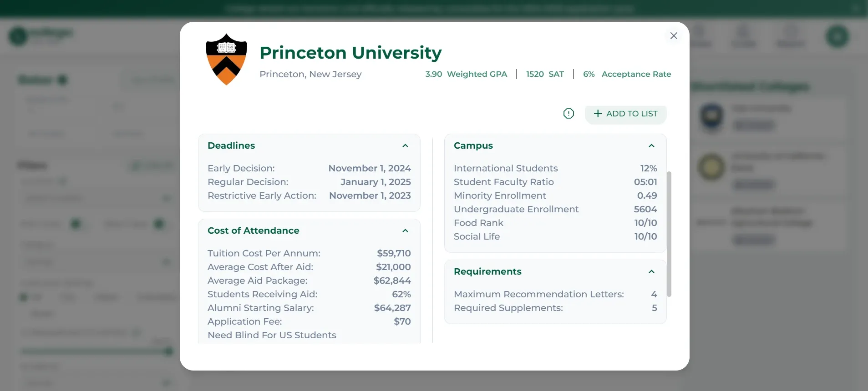Click Alumni Starting Salary $64,287
The width and height of the screenshot is (868, 391).
coord(392,308)
